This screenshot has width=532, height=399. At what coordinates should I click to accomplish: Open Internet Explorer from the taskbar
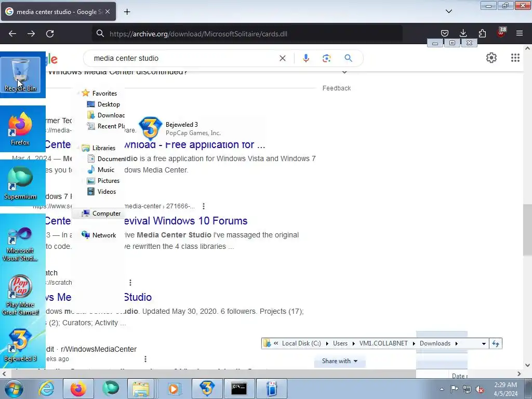pyautogui.click(x=46, y=389)
